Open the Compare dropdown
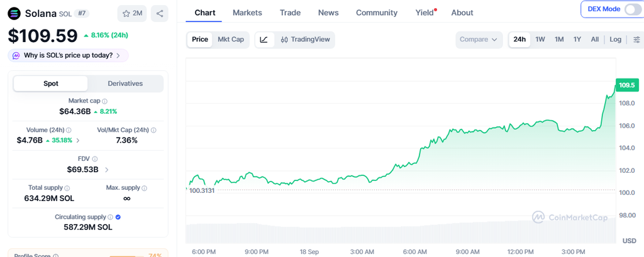This screenshot has width=644, height=257. click(x=479, y=40)
